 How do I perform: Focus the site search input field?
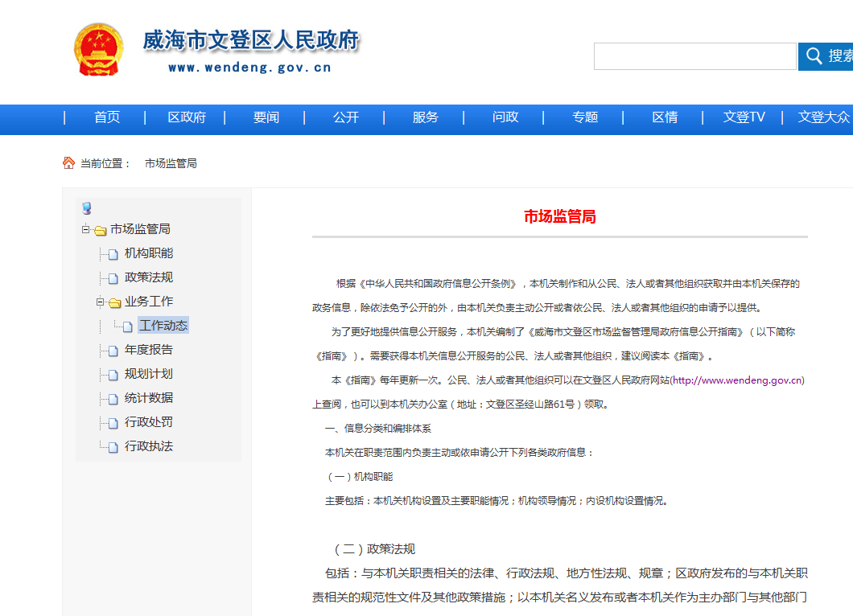(x=694, y=56)
